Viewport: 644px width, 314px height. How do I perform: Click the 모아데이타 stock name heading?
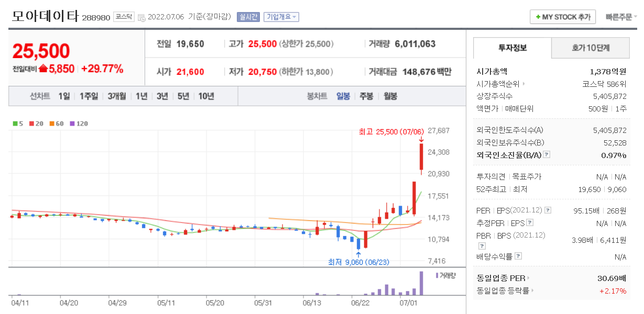pos(45,16)
